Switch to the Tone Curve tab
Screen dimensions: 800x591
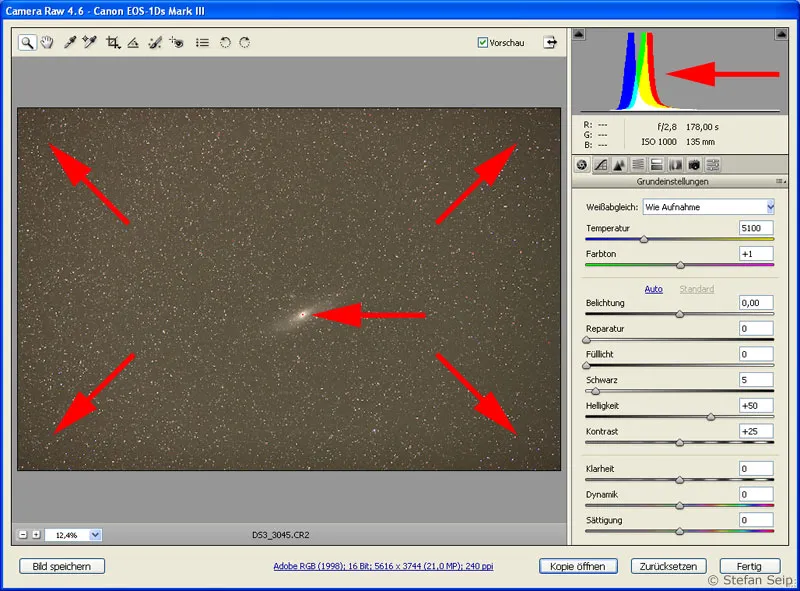(600, 165)
